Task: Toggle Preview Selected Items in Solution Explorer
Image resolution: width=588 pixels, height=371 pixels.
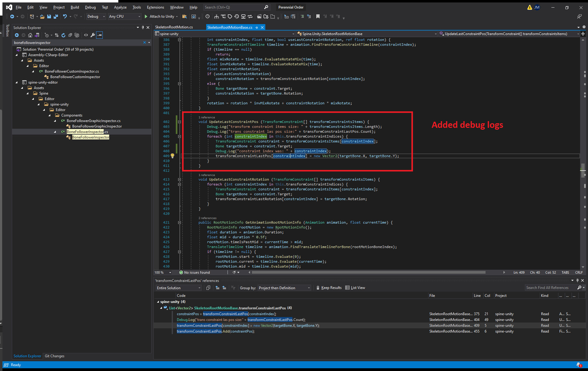Action: (99, 35)
